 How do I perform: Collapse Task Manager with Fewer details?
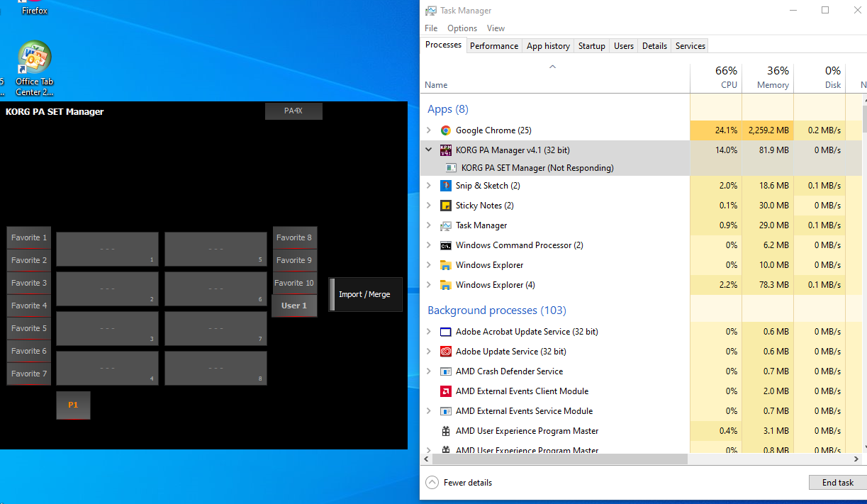459,483
